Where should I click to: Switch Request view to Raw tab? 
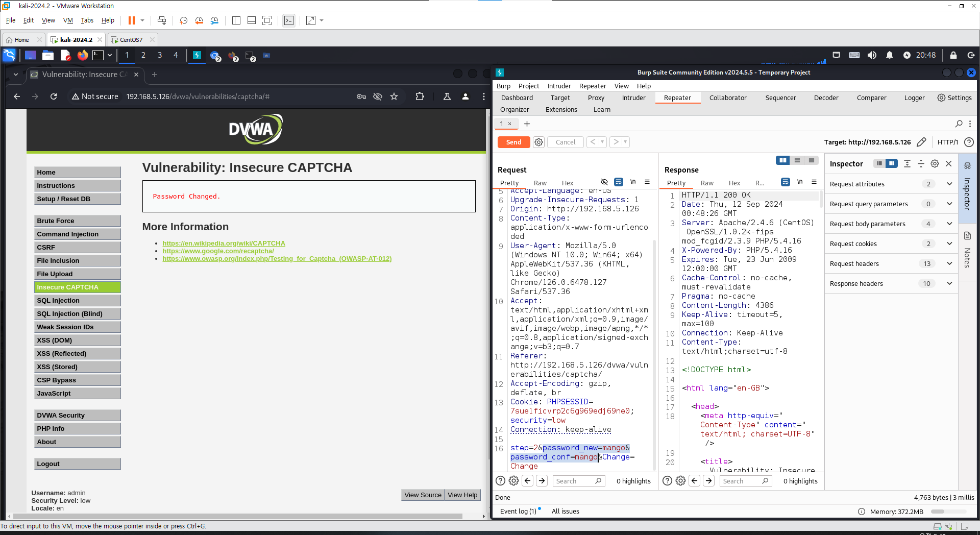point(540,183)
